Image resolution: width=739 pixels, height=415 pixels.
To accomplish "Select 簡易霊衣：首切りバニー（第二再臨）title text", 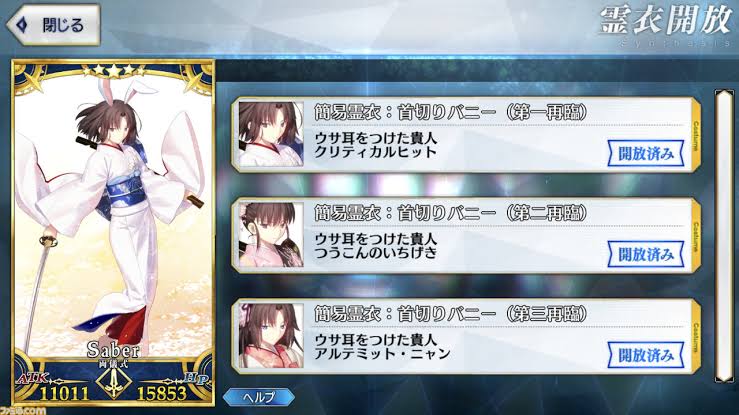I will tap(451, 213).
